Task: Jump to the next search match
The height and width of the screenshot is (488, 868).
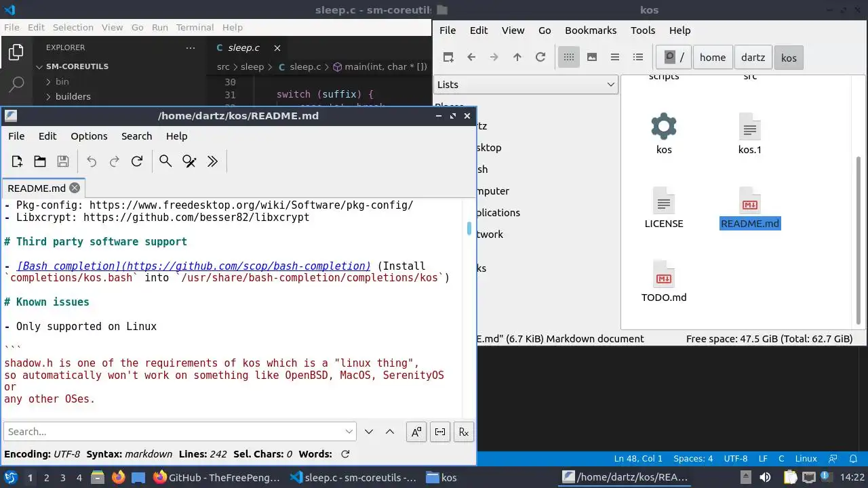Action: pos(369,432)
